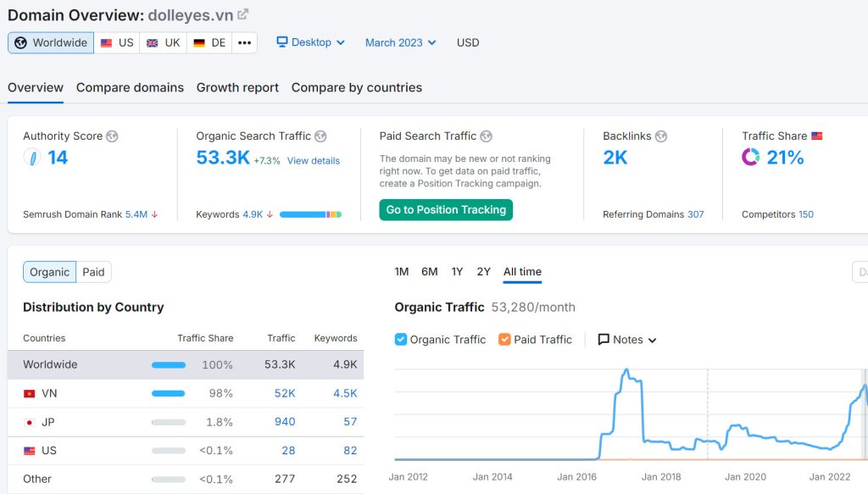
Task: Open Authority Score value 14
Action: pos(58,158)
